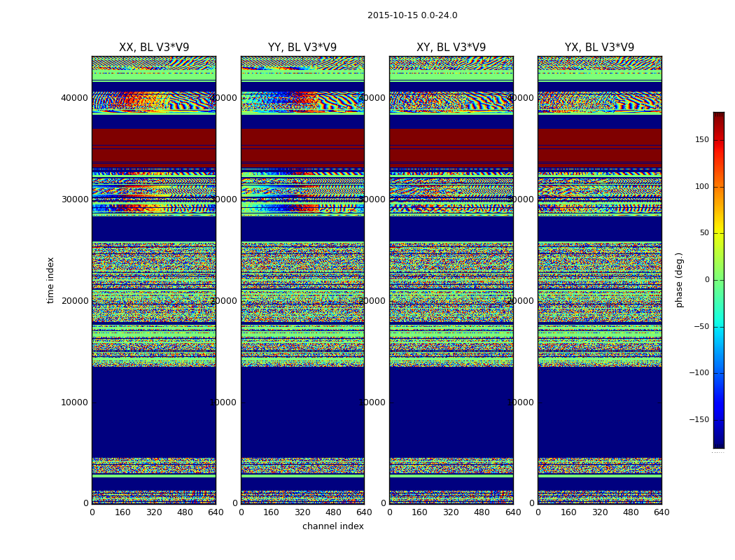The height and width of the screenshot is (560, 735).
Task: Click the 40000 y-tick label of XX plot
Action: (76, 97)
